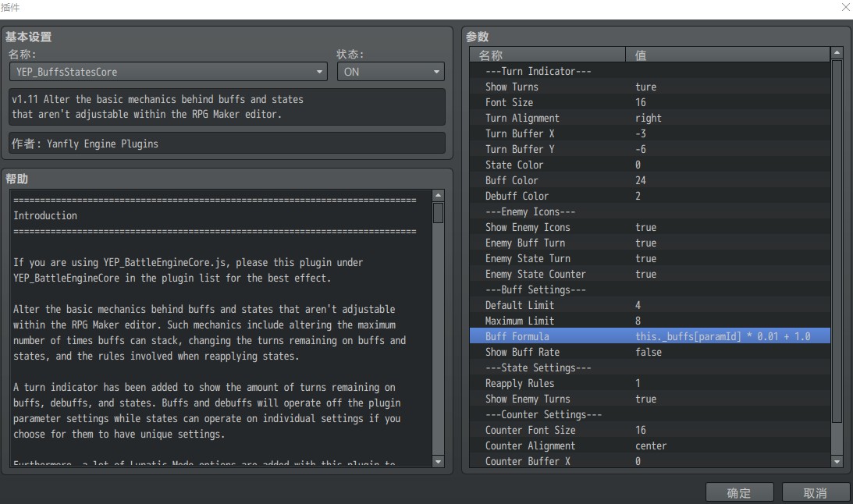Select the Turn Buffer X parameter

coord(650,133)
